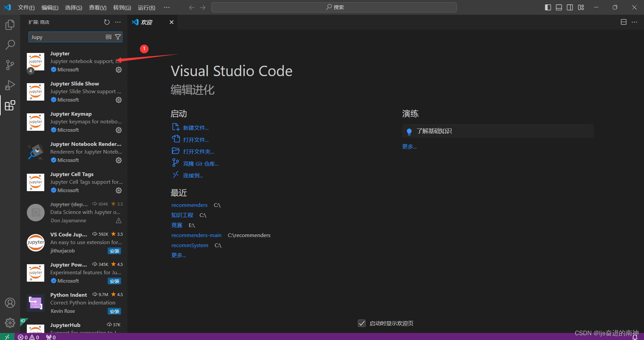Open manage gear for Jupyter Slide Show
644x340 pixels.
coord(119,100)
